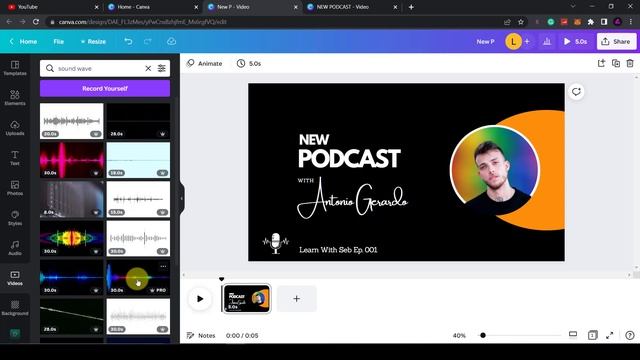Open the Templates panel in sidebar
Screen dimensions: 640x360
point(15,68)
